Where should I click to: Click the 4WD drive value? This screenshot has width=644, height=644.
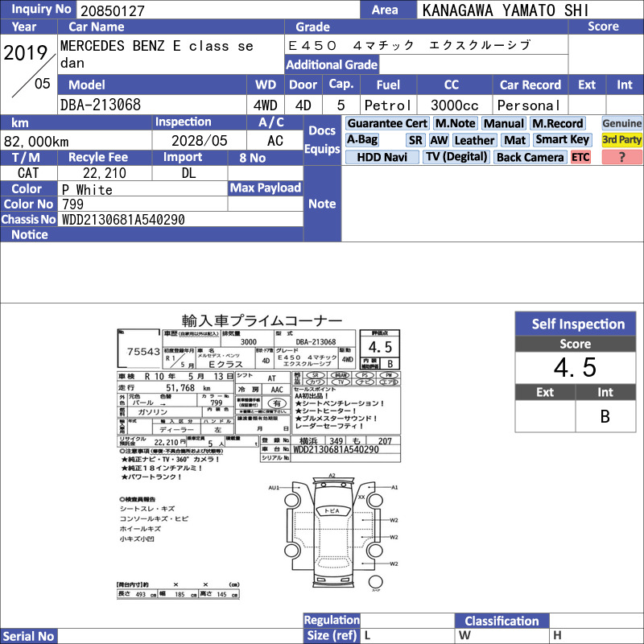coord(266,105)
